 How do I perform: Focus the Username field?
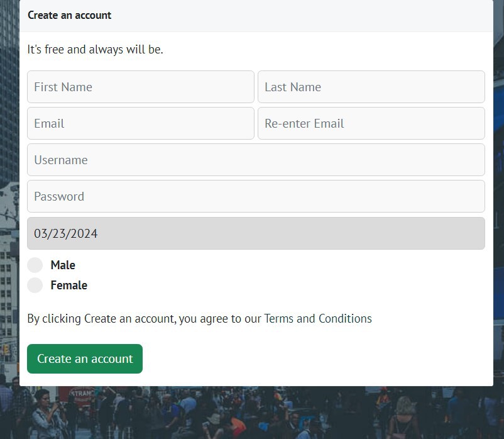click(256, 160)
